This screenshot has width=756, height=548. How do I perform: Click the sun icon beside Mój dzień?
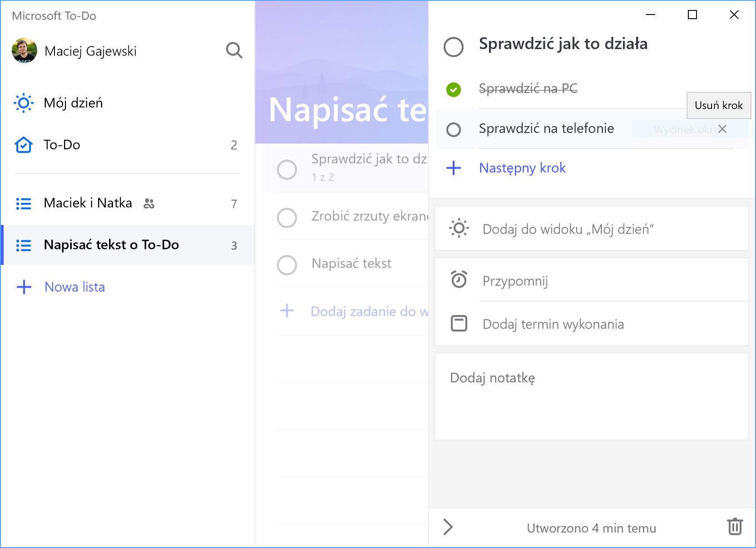24,103
